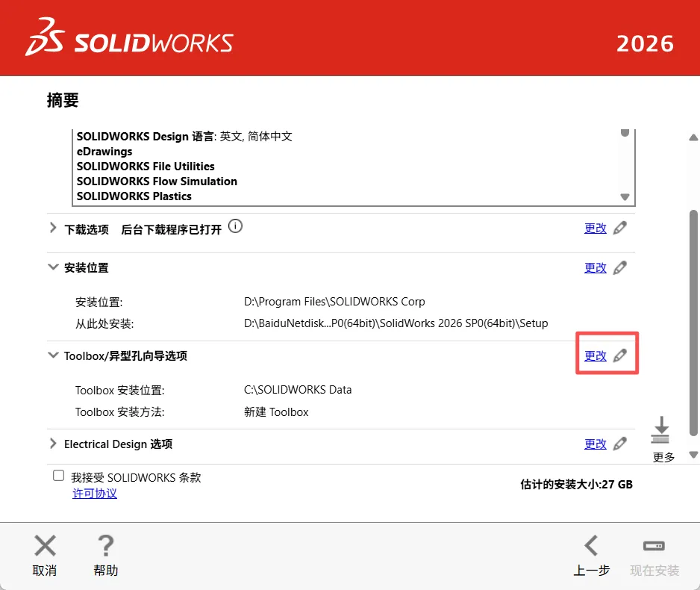This screenshot has width=700, height=590.
Task: Collapse the 安装位置 section
Action: coord(53,267)
